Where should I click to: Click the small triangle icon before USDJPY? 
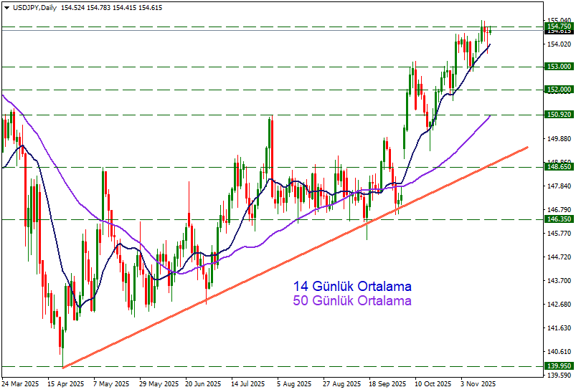point(4,6)
